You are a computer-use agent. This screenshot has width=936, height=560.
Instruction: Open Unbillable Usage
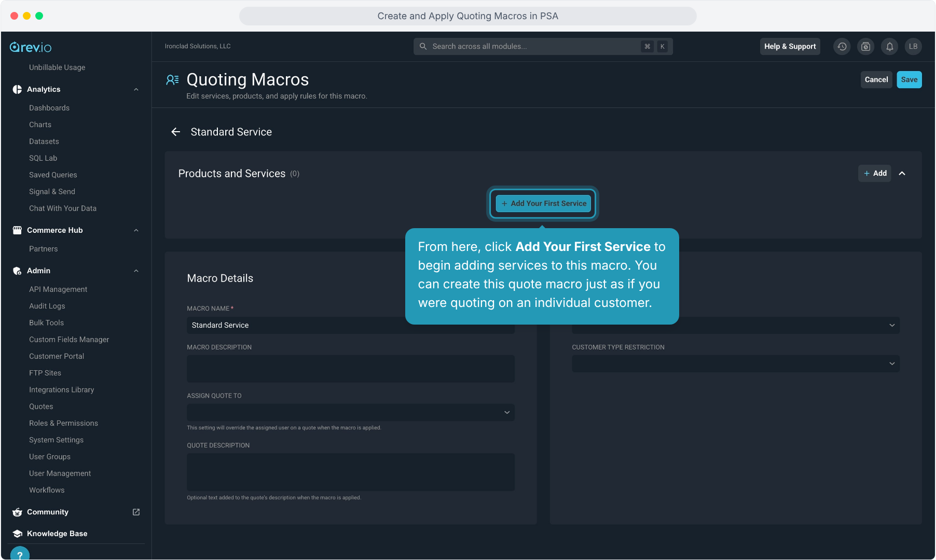coord(57,67)
